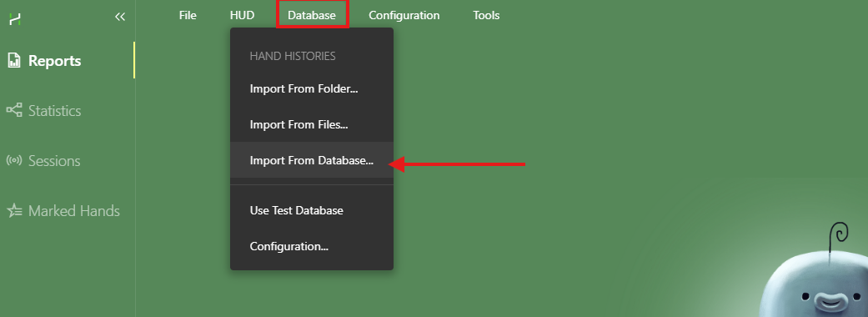Image resolution: width=868 pixels, height=317 pixels.
Task: Open the Tools menu
Action: point(486,16)
